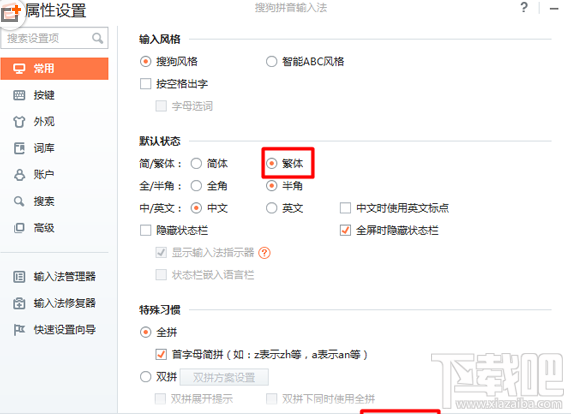Click the magnifier icon beside 搜索 in sidebar
This screenshot has height=414, width=571.
(x=19, y=201)
